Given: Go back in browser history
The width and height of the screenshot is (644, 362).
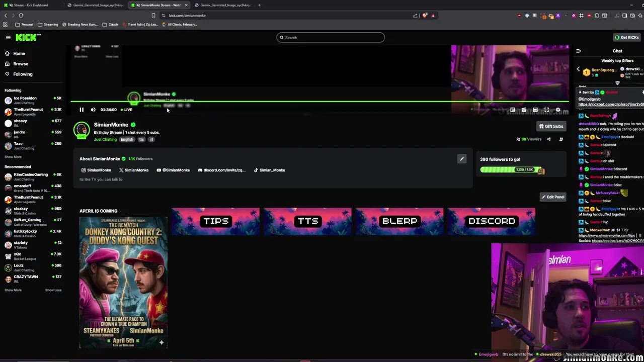Looking at the screenshot, I should coord(6,16).
